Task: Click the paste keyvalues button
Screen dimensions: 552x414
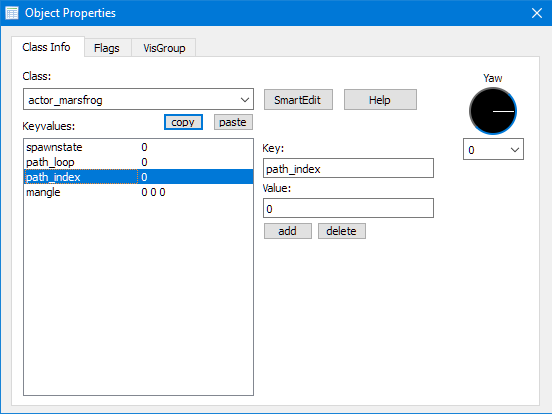Action: pyautogui.click(x=233, y=122)
